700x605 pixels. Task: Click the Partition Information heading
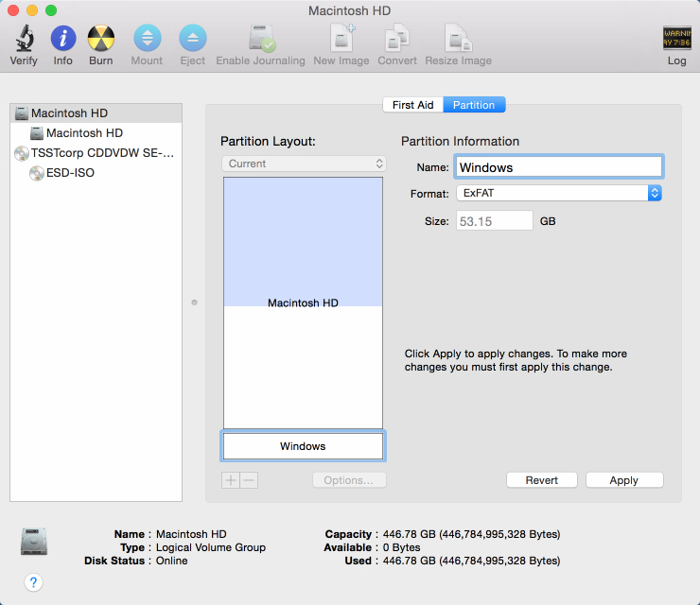(x=461, y=142)
